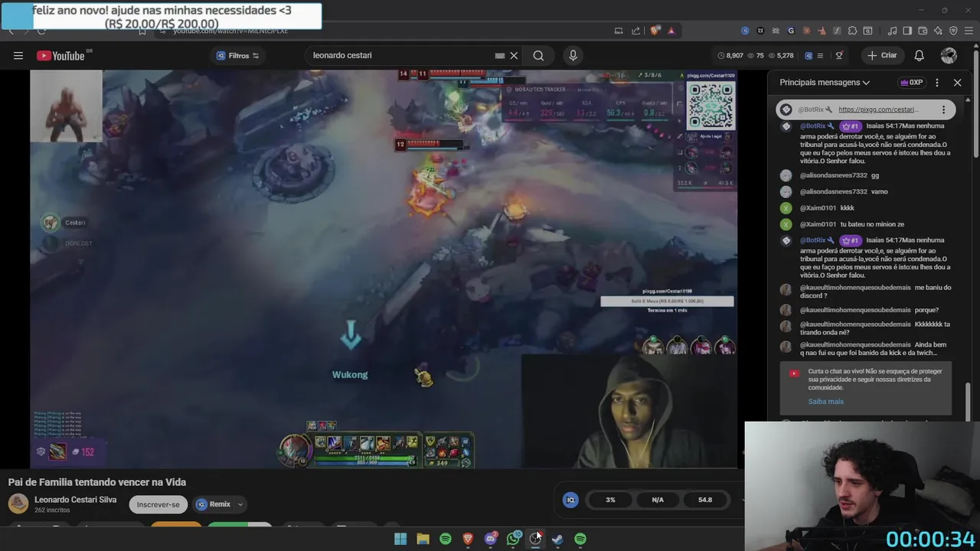The height and width of the screenshot is (551, 980).
Task: Select the @alisondasneves7332 vamo message
Action: click(x=865, y=191)
